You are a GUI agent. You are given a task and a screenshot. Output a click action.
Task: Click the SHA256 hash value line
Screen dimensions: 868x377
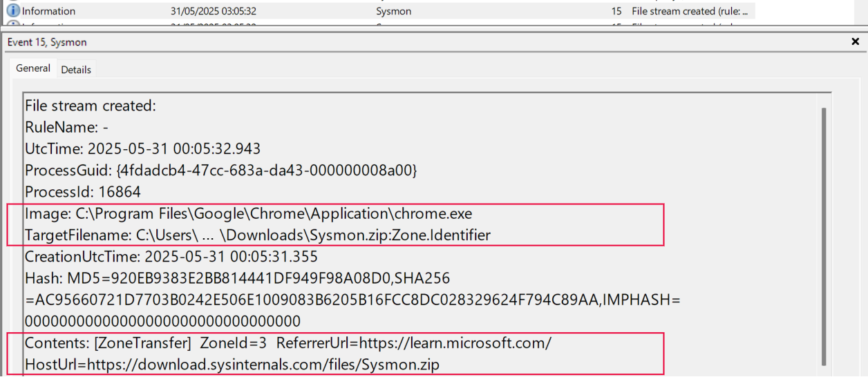coord(352,300)
